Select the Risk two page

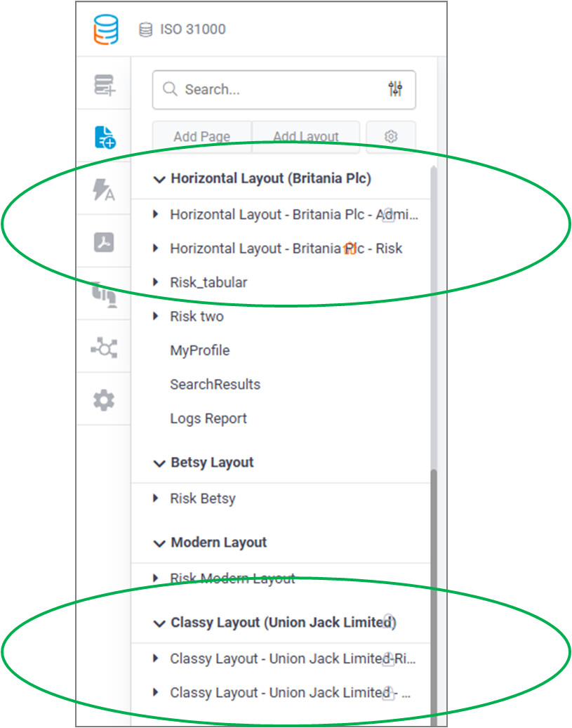[197, 316]
